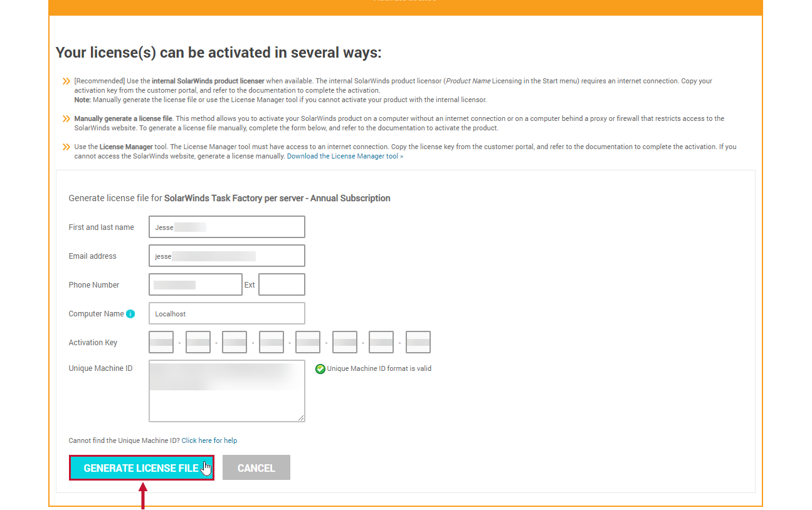This screenshot has width=812, height=510.
Task: Select the phone Ext field
Action: (282, 284)
